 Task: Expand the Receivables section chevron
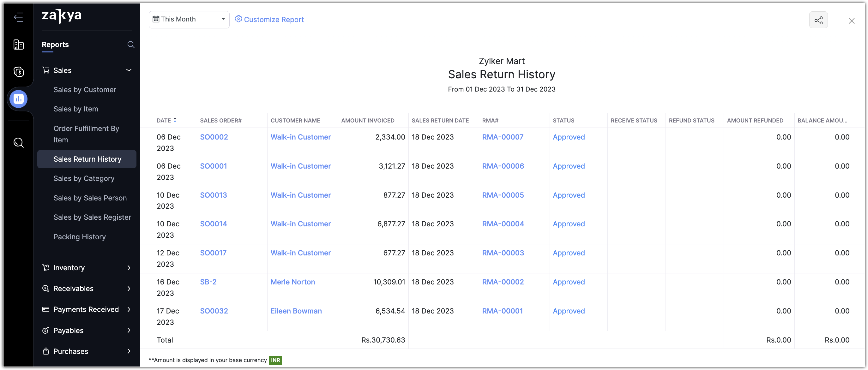129,289
